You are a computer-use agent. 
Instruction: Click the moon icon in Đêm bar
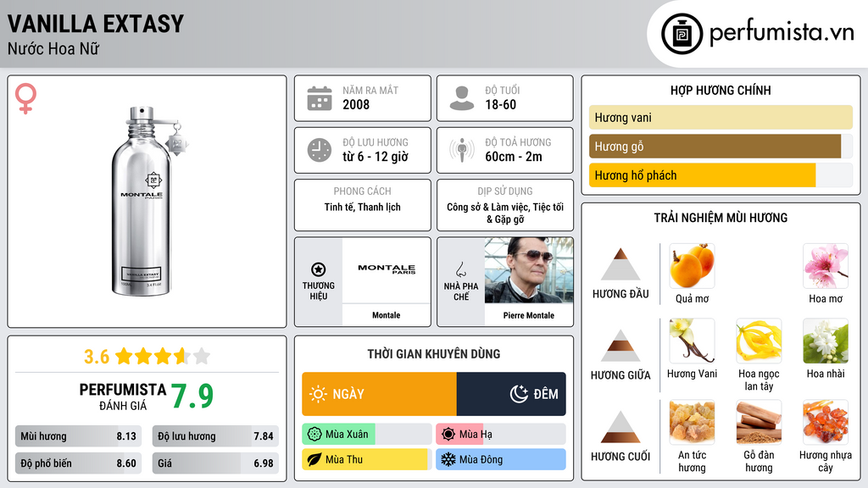pos(519,394)
